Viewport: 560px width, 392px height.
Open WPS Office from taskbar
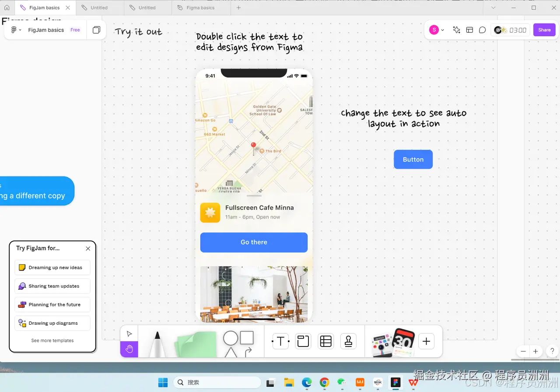click(x=413, y=382)
